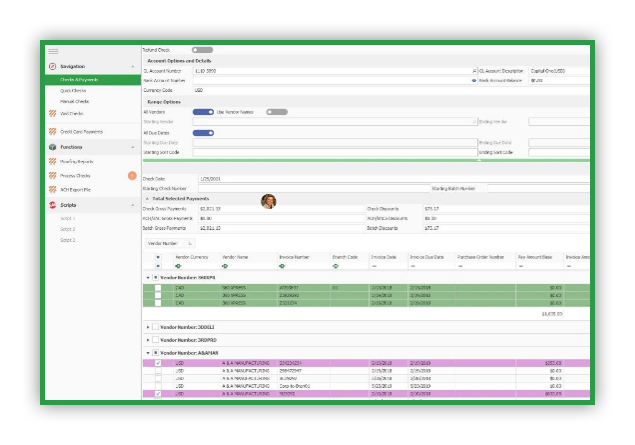Image resolution: width=635 pixels, height=445 pixels.
Task: Click the GL Account Number field
Action: point(335,71)
